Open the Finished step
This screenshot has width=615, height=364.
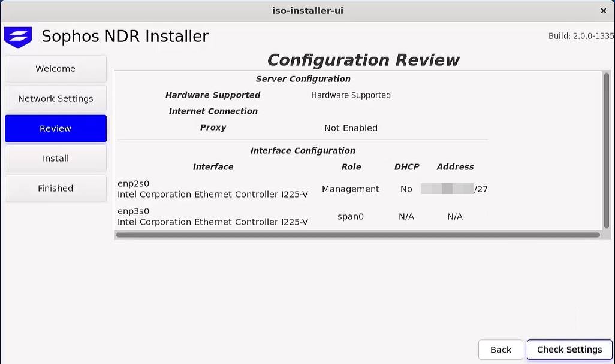pyautogui.click(x=56, y=188)
